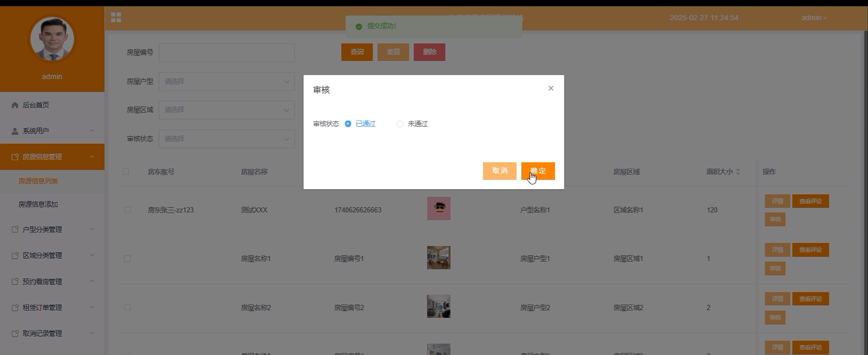
Task: Close the 审核 dialog with X
Action: click(x=550, y=88)
